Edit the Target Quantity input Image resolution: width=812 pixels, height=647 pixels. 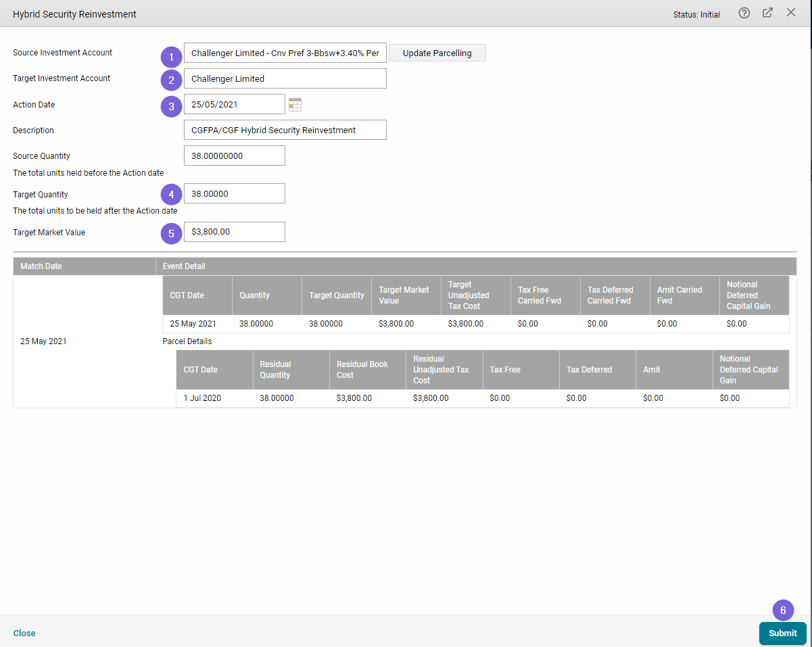(235, 193)
